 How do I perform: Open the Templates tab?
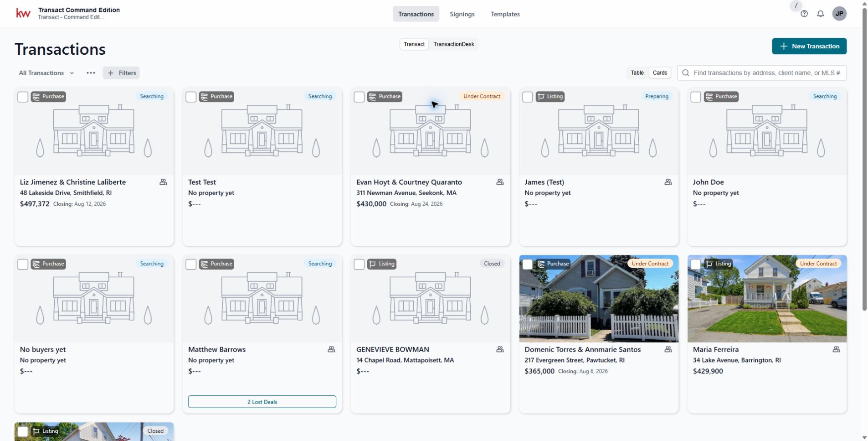click(505, 14)
